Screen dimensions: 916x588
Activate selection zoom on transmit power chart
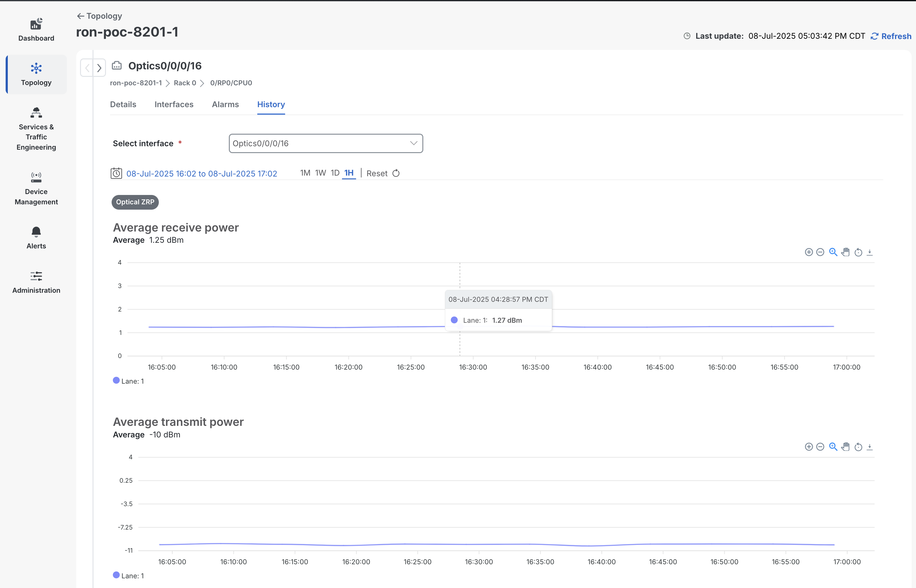point(833,447)
